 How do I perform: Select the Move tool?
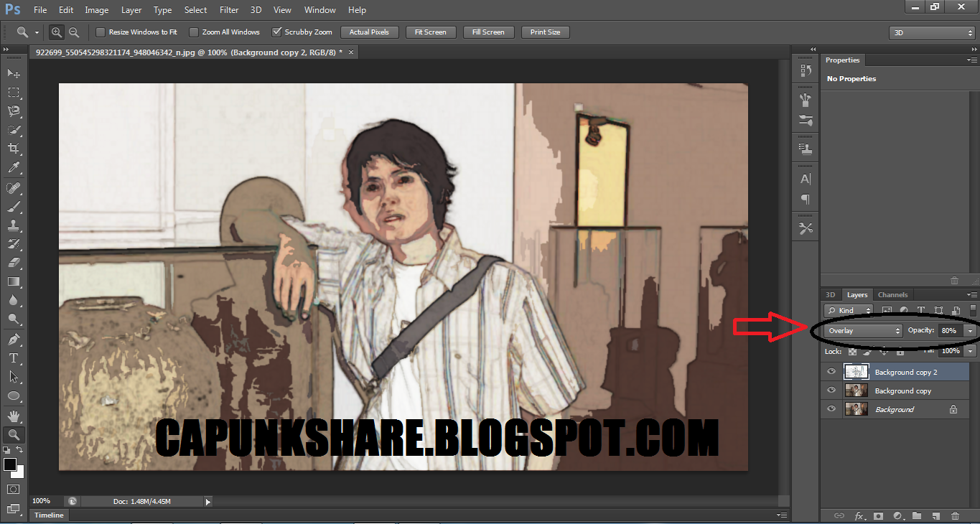[x=14, y=73]
